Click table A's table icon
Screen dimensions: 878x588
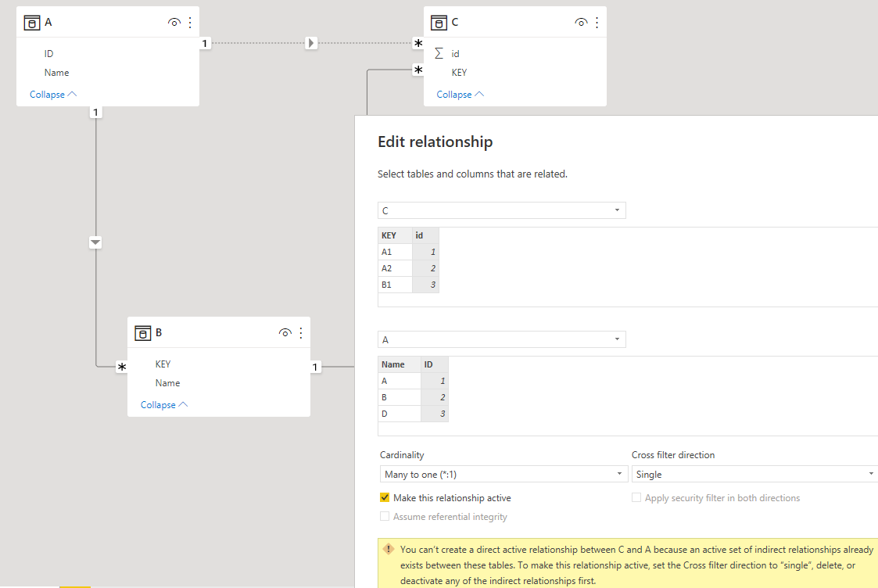click(32, 23)
